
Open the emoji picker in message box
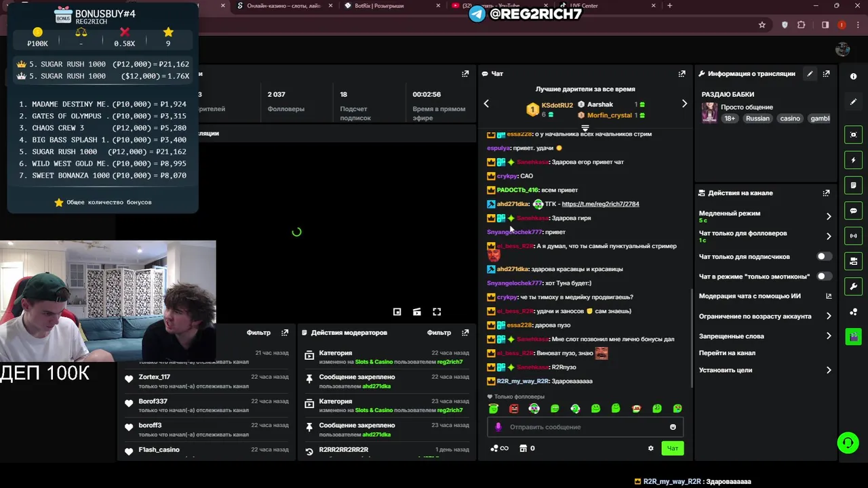[x=673, y=427]
